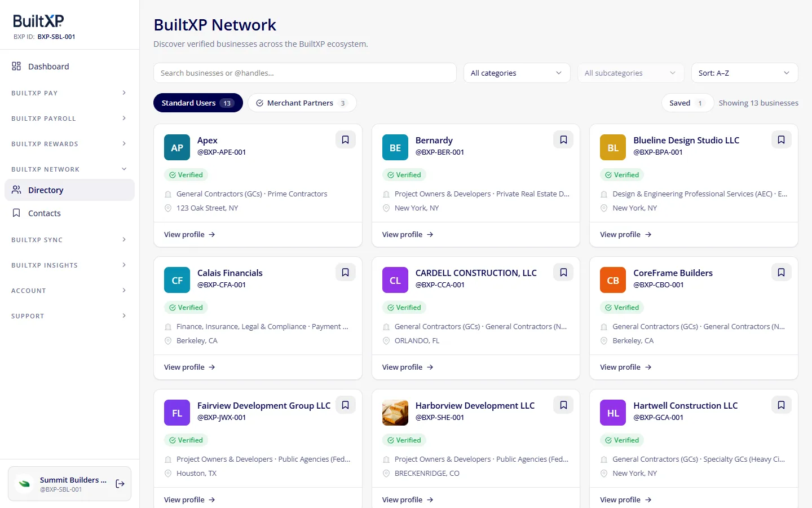
Task: Open the All subcategories dropdown
Action: 631,73
